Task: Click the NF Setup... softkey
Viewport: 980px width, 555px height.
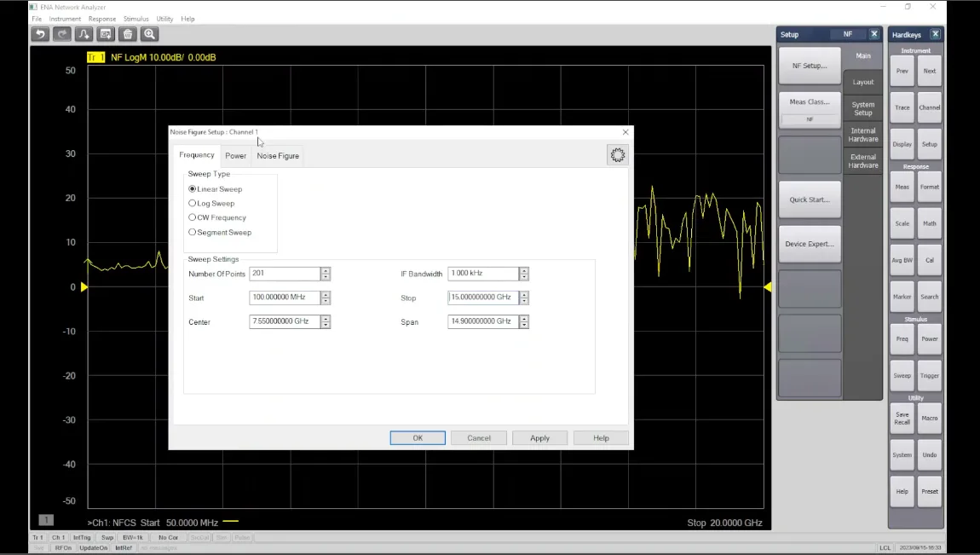Action: [810, 66]
